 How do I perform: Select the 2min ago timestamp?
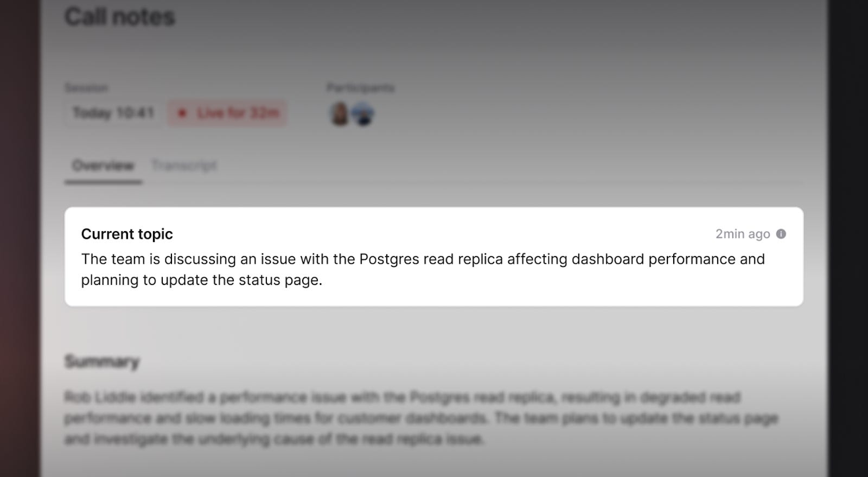tap(743, 234)
